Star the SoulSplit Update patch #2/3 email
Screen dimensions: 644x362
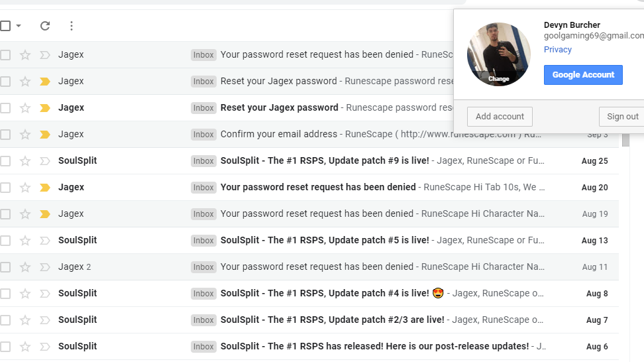[x=25, y=320]
